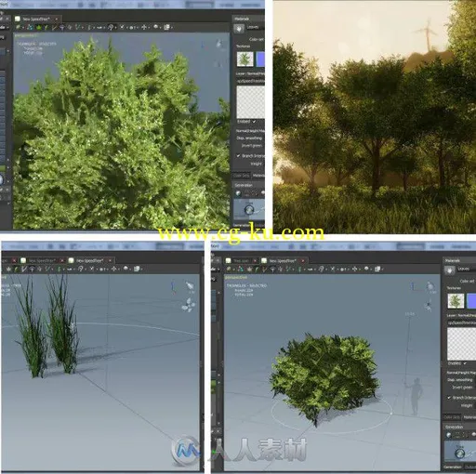Click the window layout icon in grass window toolbar
476x474 pixels.
tap(137, 269)
